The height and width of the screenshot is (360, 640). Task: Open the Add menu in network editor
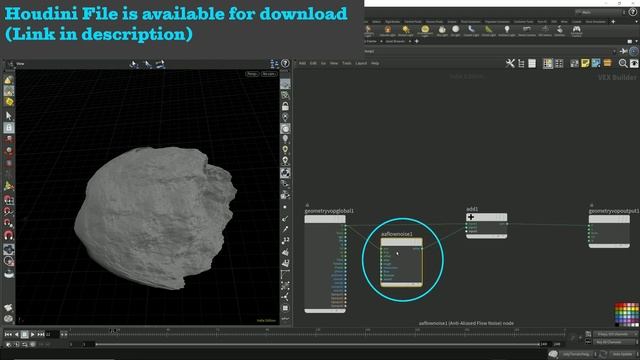[302, 63]
